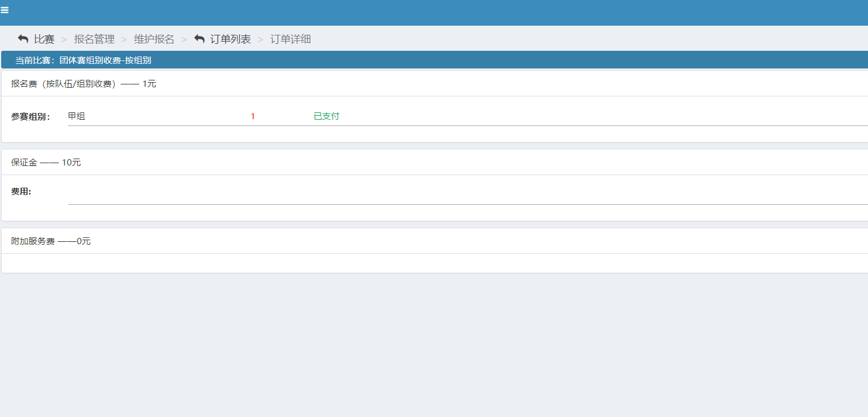Click the 已支付 payment status
This screenshot has height=417, width=868.
point(326,116)
